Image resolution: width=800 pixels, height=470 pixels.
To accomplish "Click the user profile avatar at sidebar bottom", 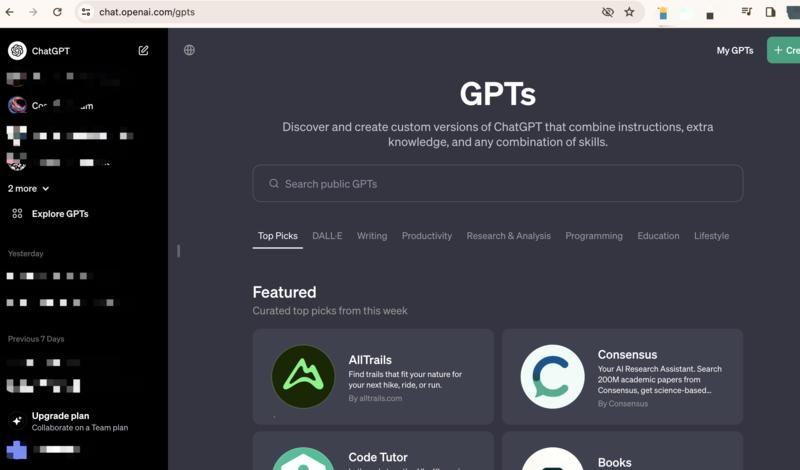I will 17,450.
